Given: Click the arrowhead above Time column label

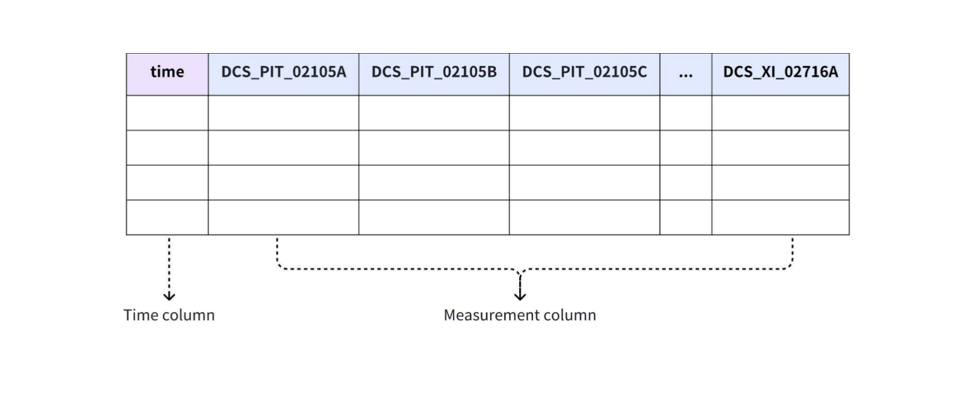Looking at the screenshot, I should 169,296.
